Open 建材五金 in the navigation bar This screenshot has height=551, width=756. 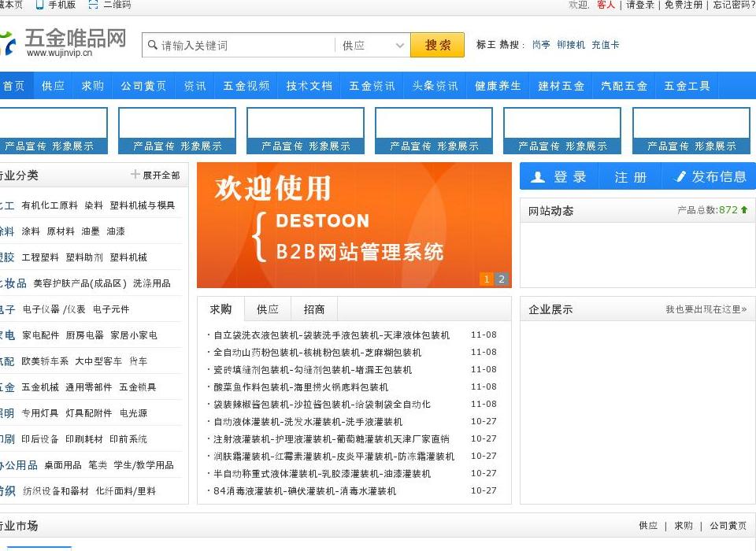[561, 86]
